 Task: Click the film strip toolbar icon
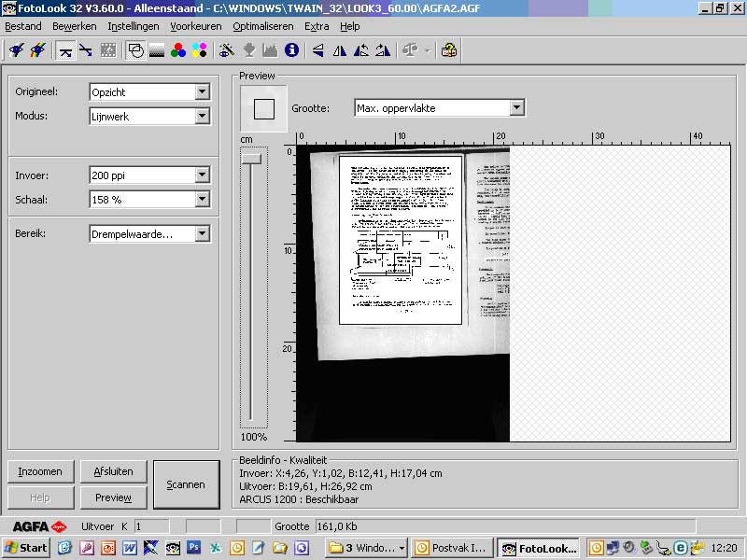pos(108,50)
